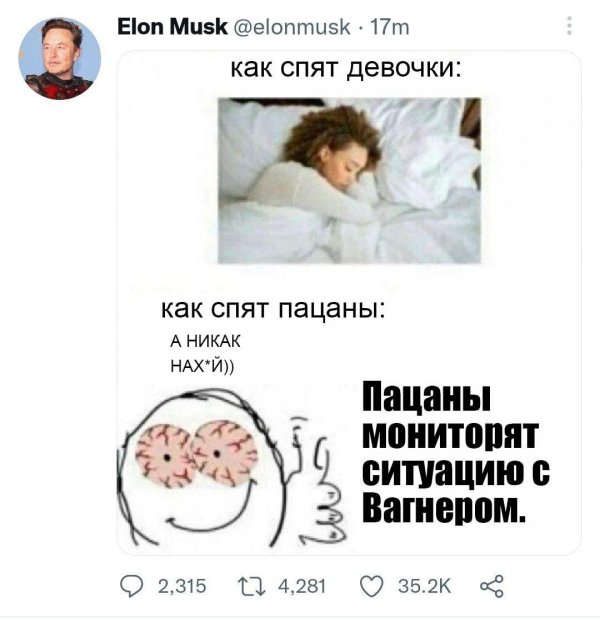The image size is (600, 620).
Task: Click the word 'Вагнером.' in meme
Action: pyautogui.click(x=444, y=508)
